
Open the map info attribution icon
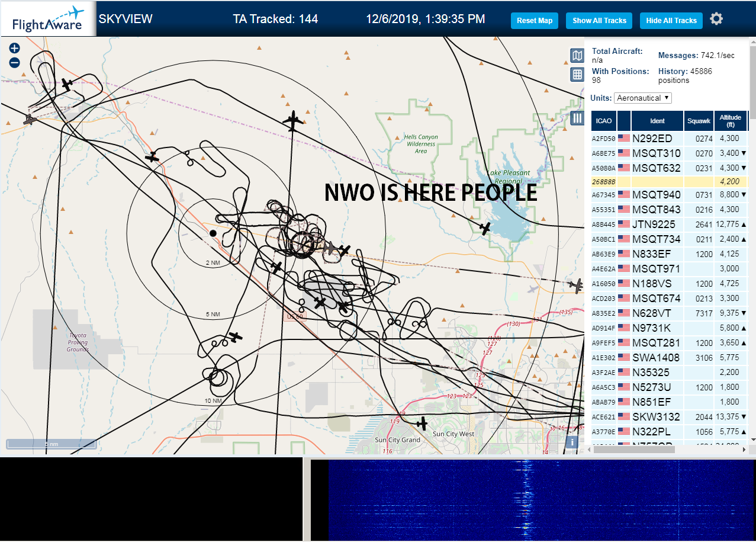tap(572, 442)
